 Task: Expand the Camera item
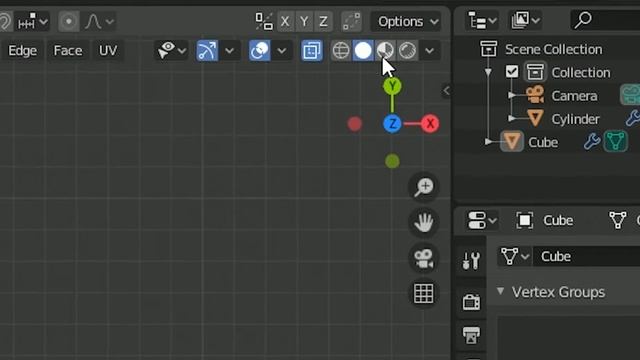(x=512, y=96)
